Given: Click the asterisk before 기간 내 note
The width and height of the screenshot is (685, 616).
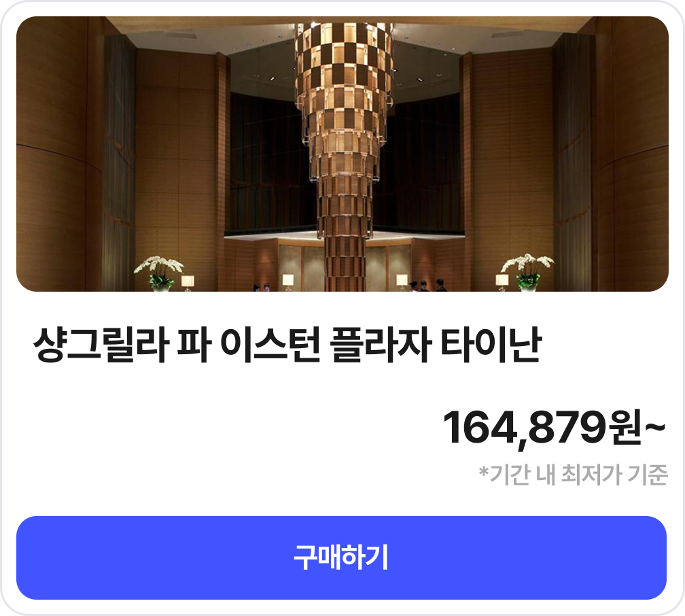Looking at the screenshot, I should pos(483,472).
